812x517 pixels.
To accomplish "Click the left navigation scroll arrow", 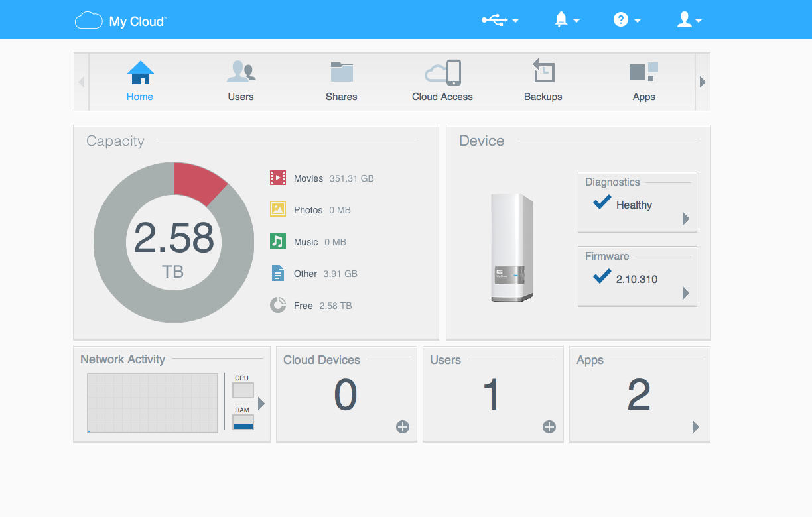I will [82, 82].
